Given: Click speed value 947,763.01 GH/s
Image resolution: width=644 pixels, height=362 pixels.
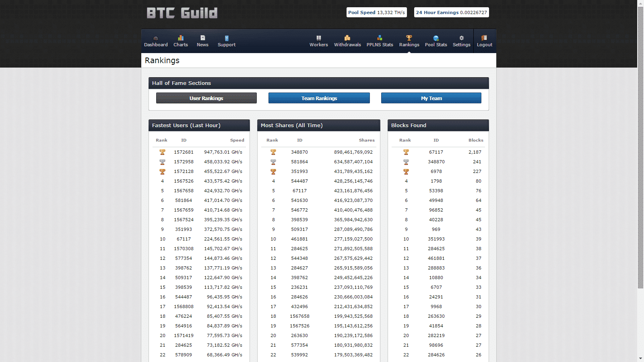Looking at the screenshot, I should (223, 152).
